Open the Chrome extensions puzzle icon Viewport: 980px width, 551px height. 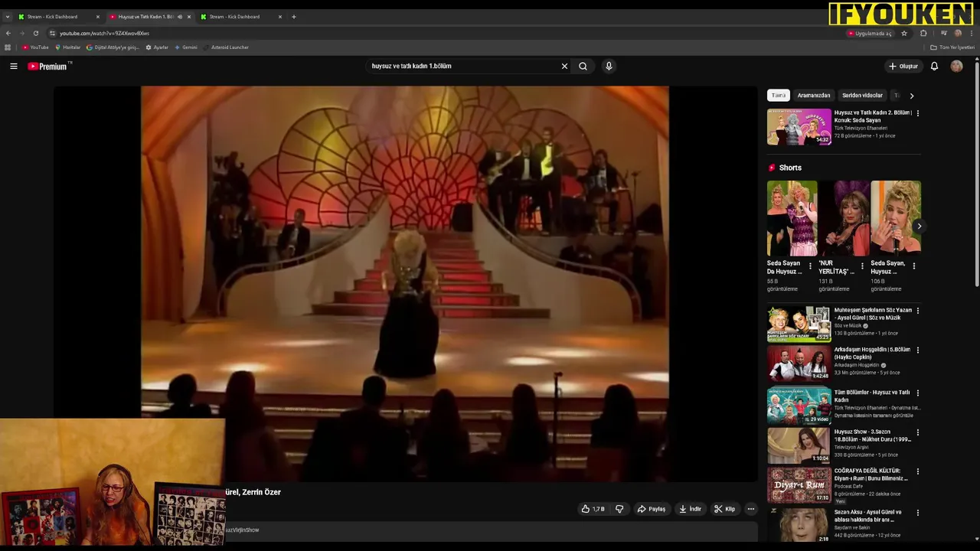pos(923,34)
